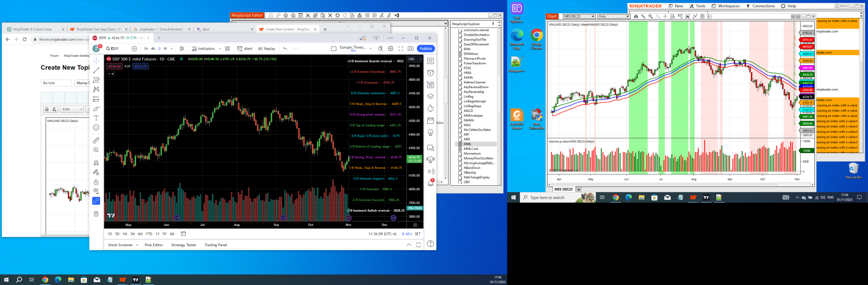Open the chart patterns tool group

coord(96,89)
